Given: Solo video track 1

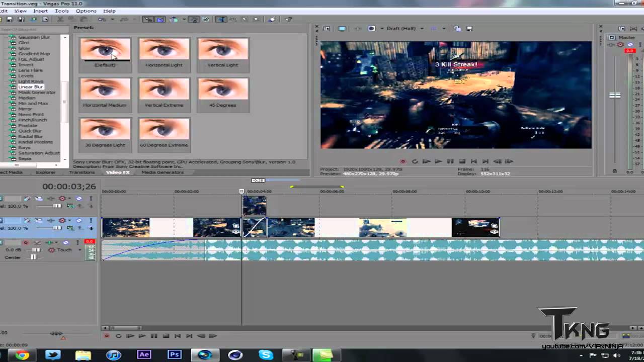Looking at the screenshot, I should point(91,199).
